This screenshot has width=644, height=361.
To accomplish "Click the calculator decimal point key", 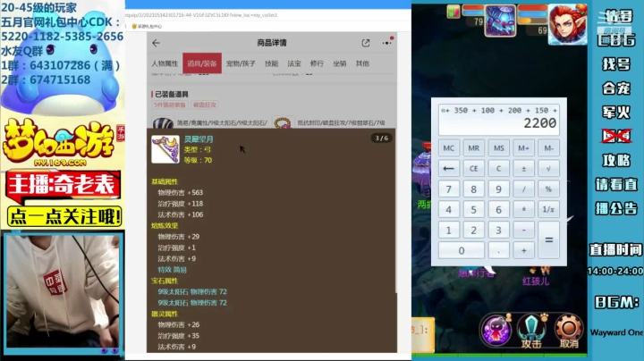I will coord(498,251).
